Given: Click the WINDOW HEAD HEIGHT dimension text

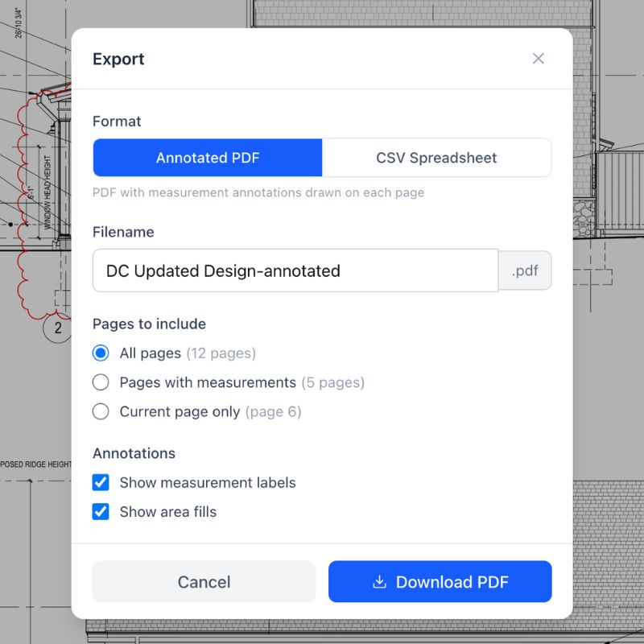Looking at the screenshot, I should [48, 193].
